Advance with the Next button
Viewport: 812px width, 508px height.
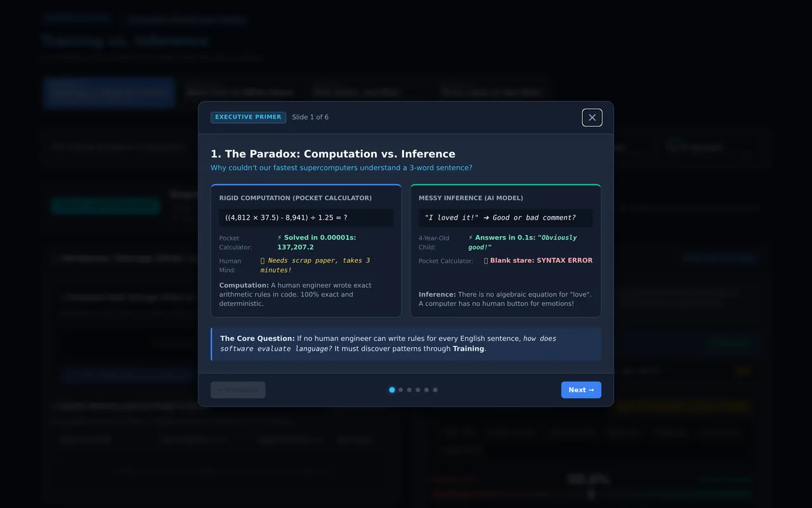click(x=581, y=390)
